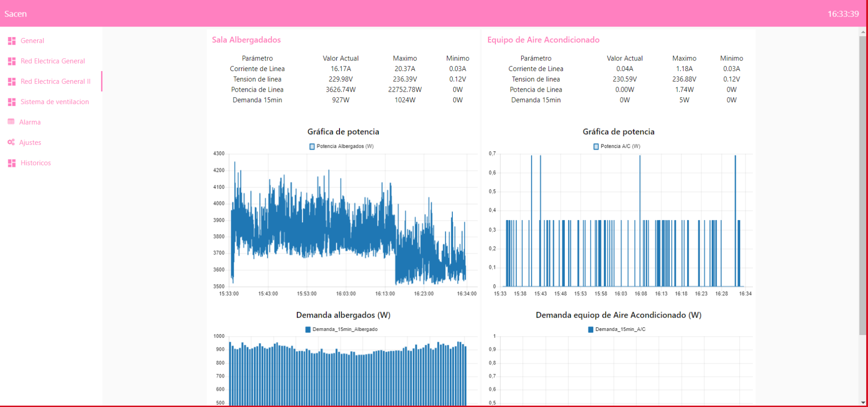Open Red Electrica General page
The image size is (868, 407).
pos(53,61)
